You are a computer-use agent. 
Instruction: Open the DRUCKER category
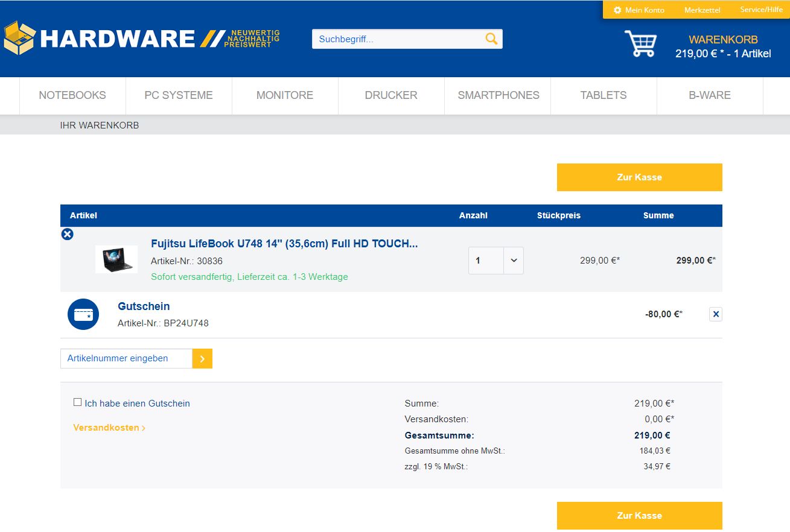pyautogui.click(x=391, y=95)
